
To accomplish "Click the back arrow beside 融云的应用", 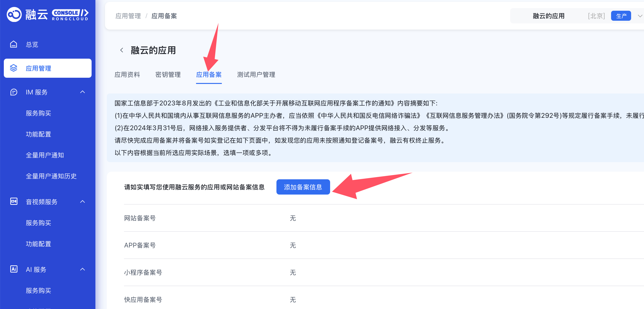I will 122,50.
